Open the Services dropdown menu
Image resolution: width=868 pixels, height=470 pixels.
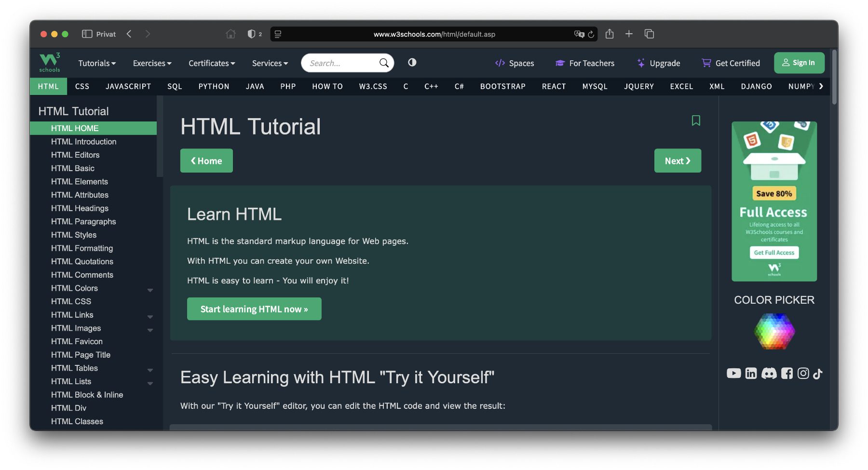click(x=270, y=63)
